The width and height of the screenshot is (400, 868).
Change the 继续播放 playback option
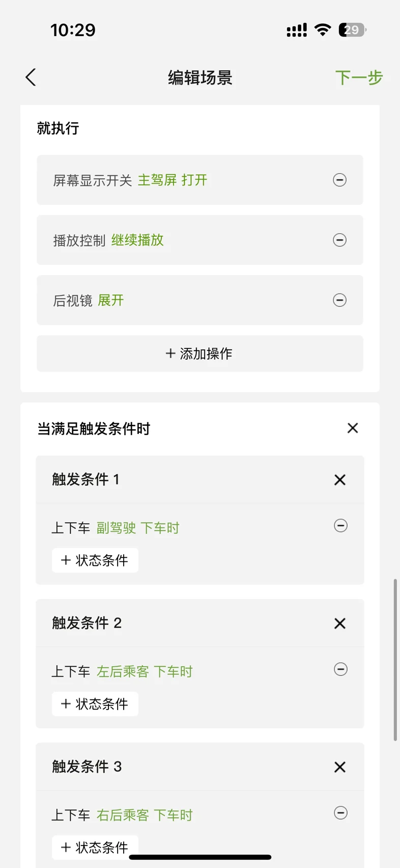pyautogui.click(x=137, y=240)
